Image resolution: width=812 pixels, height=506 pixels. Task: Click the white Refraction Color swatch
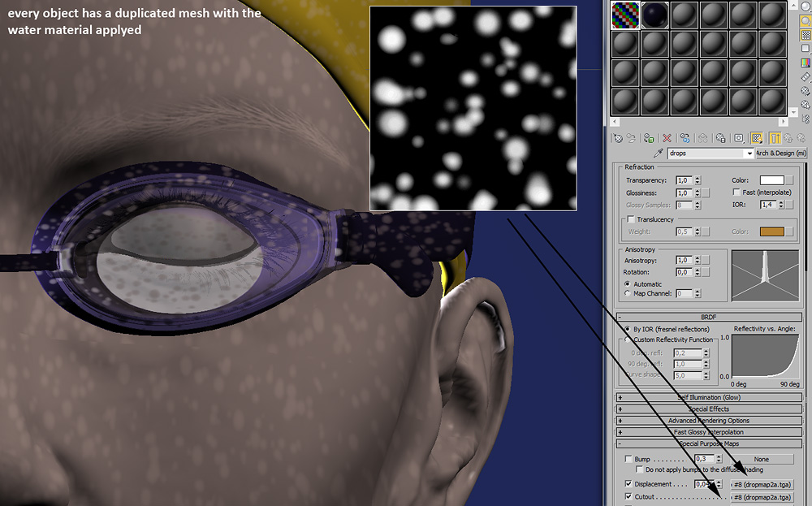(772, 180)
